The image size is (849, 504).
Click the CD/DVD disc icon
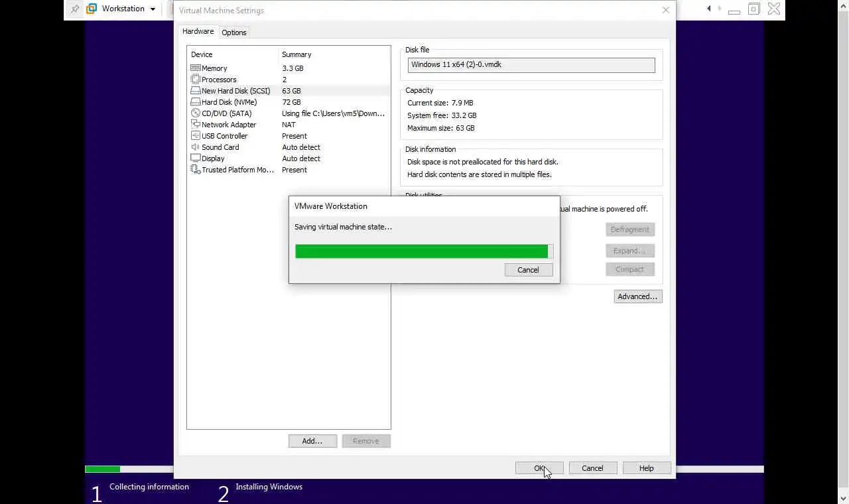196,113
